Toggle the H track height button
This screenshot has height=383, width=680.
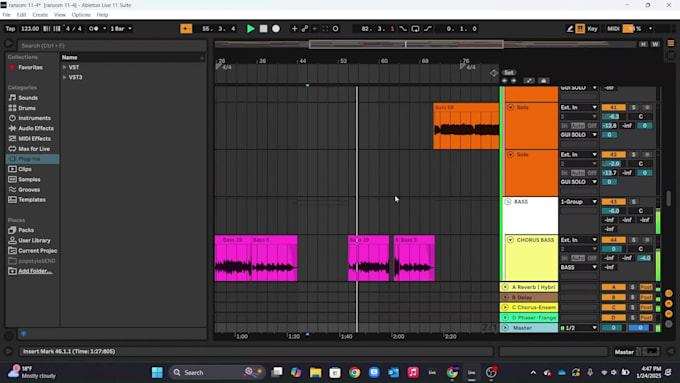point(644,44)
